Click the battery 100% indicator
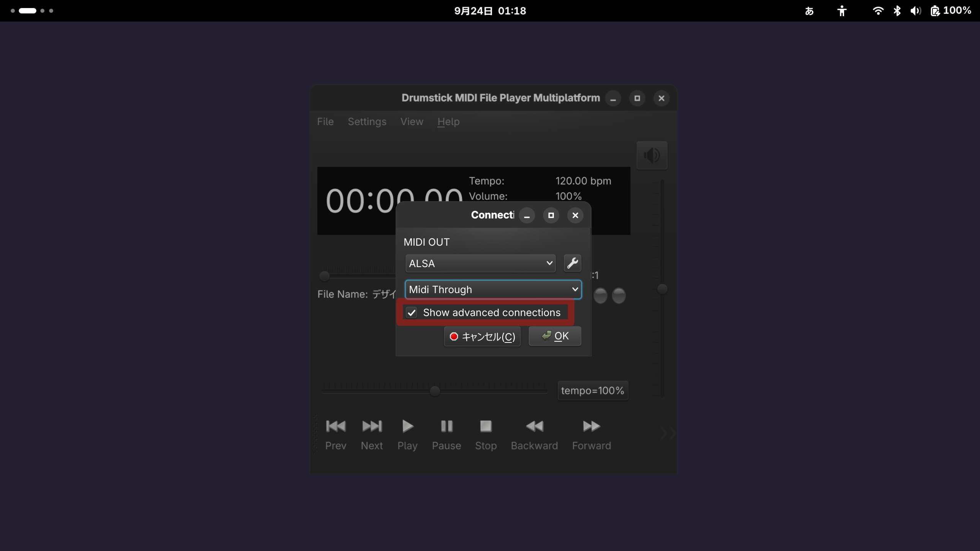The height and width of the screenshot is (551, 980). coord(951,11)
